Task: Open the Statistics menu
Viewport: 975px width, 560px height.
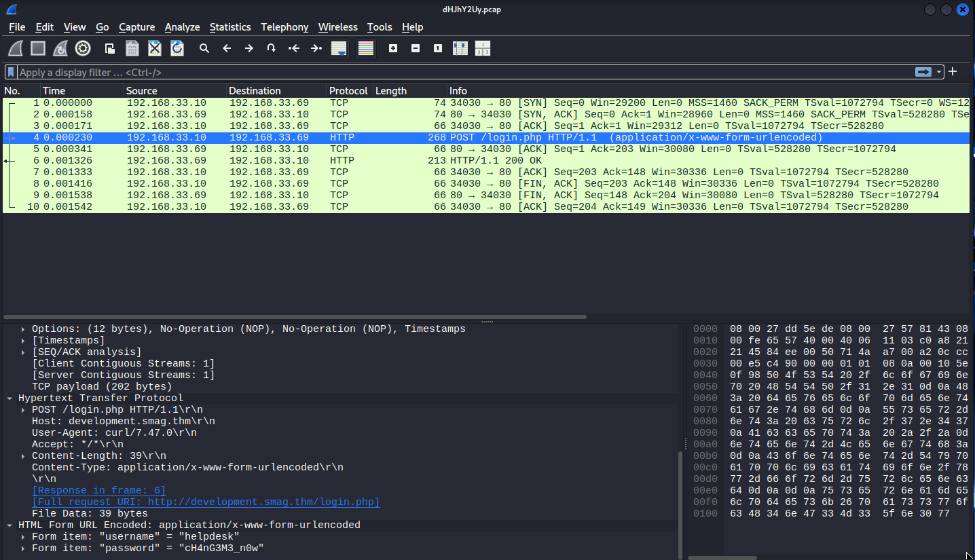Action: click(x=229, y=27)
